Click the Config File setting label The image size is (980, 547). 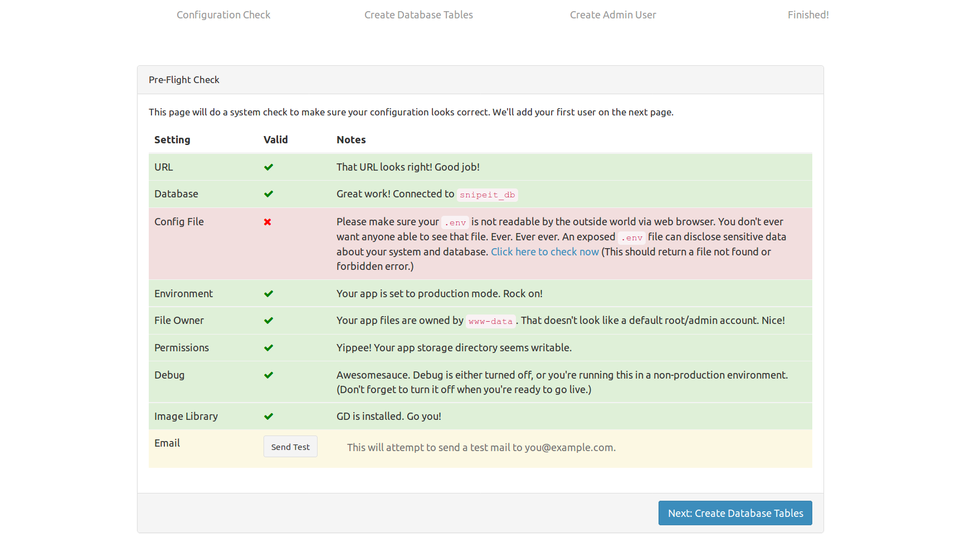(179, 222)
